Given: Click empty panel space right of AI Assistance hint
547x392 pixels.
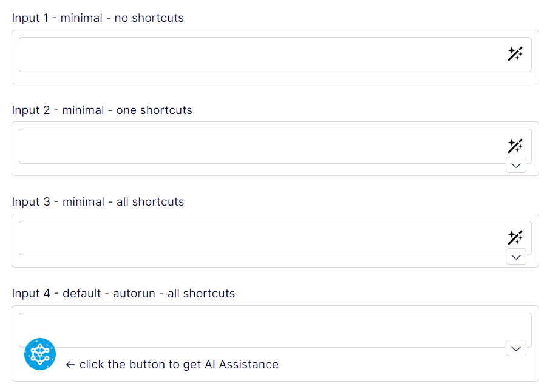Looking at the screenshot, I should (401, 365).
